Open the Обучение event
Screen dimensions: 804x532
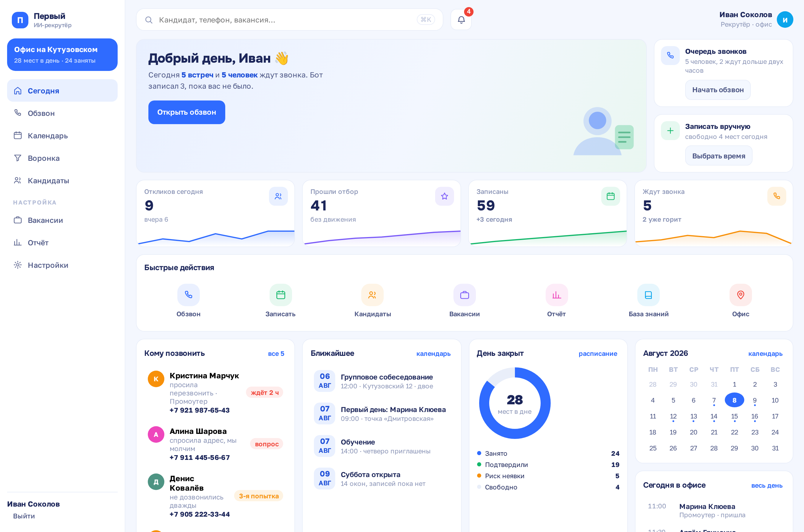(x=382, y=446)
